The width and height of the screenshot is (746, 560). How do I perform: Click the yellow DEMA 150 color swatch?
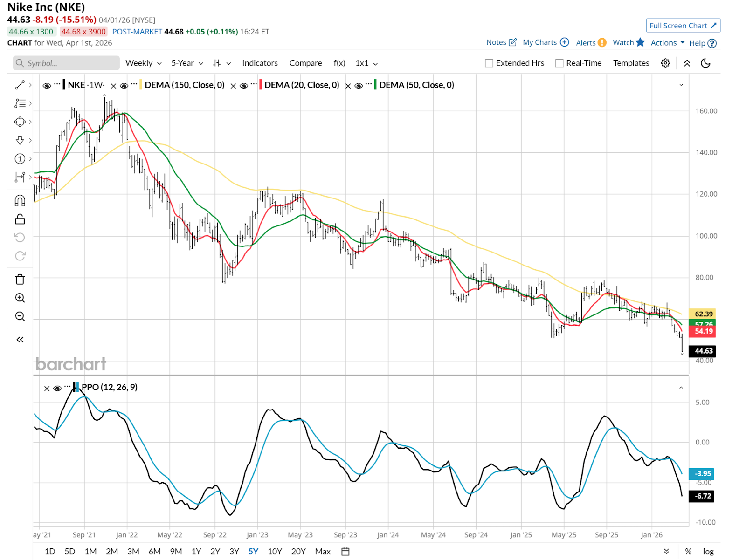[x=141, y=85]
